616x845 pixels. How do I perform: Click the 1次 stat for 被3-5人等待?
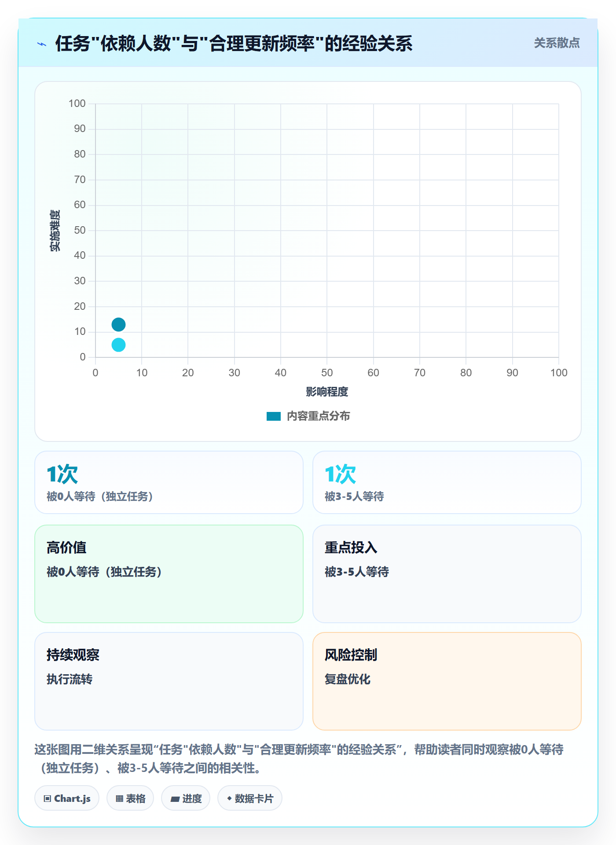coord(341,474)
